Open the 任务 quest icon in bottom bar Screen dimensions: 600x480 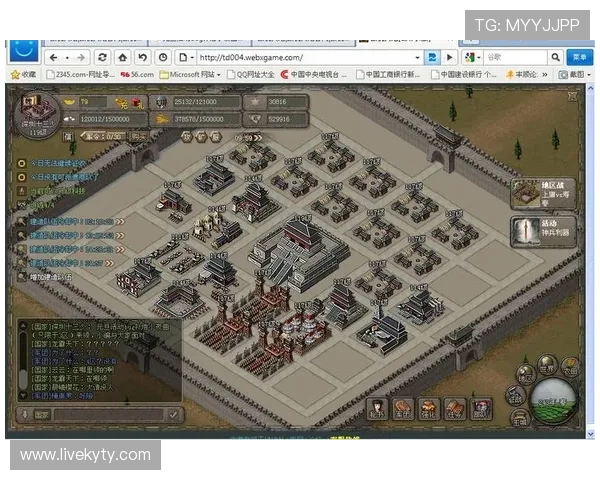tap(454, 407)
